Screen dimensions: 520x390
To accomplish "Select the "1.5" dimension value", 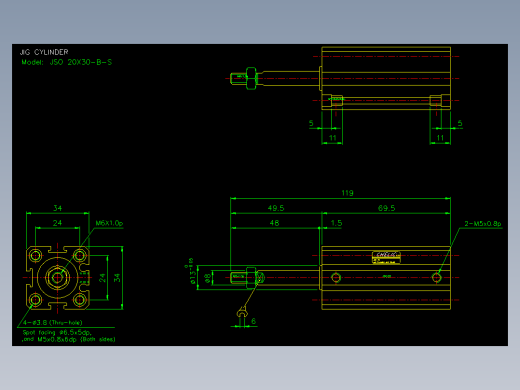I will point(336,223).
